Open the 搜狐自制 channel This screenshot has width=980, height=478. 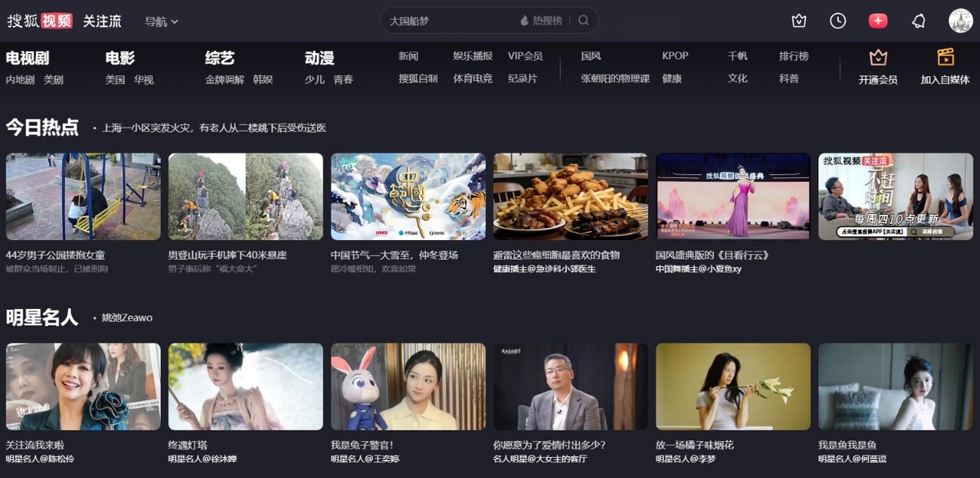[418, 79]
